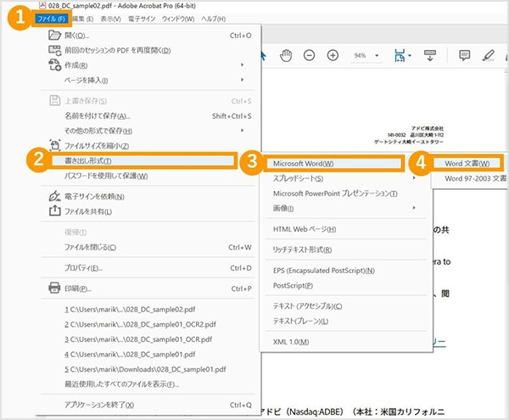
Task: Click the reduce file size icon
Action: coord(54,145)
